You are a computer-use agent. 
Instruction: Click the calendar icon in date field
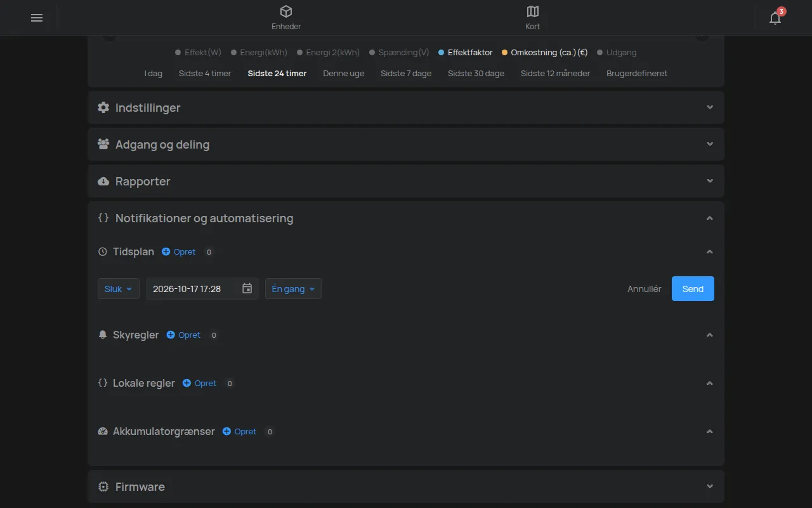[247, 289]
